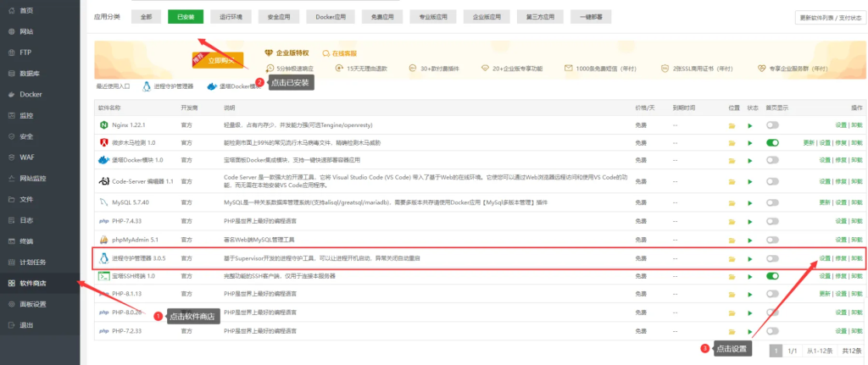Toggle PHP-8.1.13 homepage display switch
This screenshot has height=365, width=868.
[772, 293]
